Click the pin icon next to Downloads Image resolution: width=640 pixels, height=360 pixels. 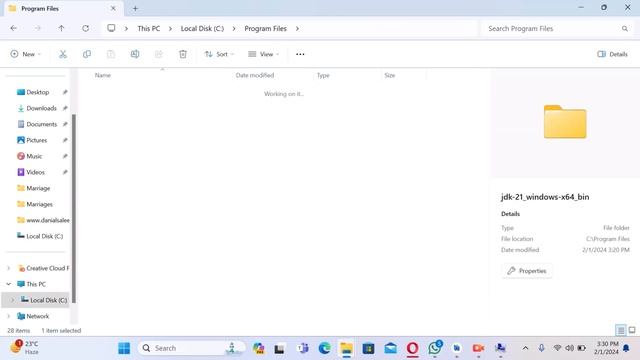pos(65,108)
